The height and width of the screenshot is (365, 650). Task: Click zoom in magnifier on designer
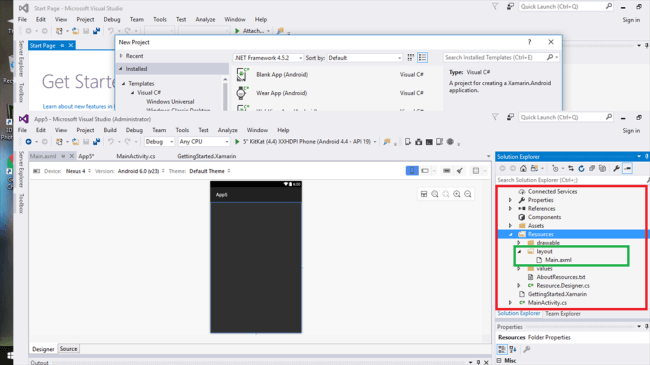click(x=457, y=194)
